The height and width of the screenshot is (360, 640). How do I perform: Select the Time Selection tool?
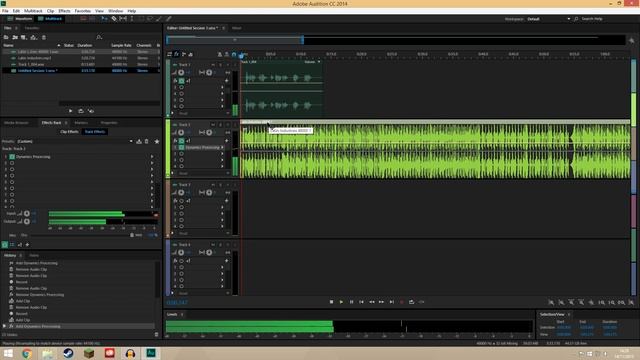point(132,19)
